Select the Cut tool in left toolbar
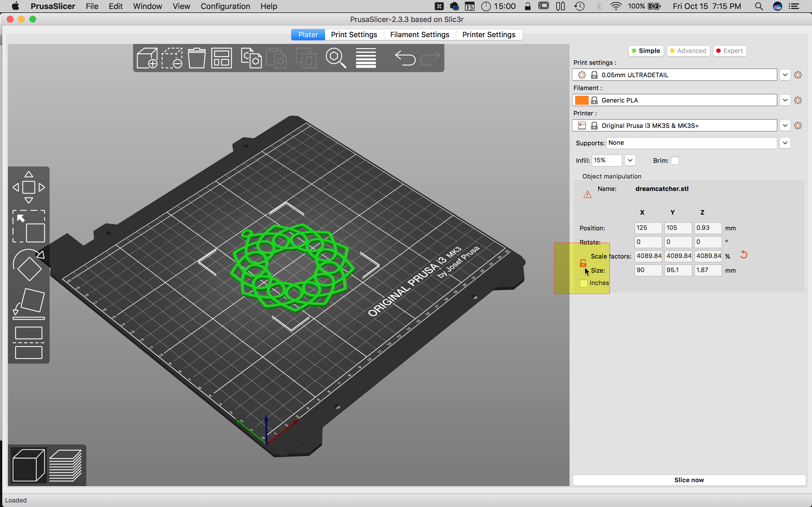 coord(28,343)
